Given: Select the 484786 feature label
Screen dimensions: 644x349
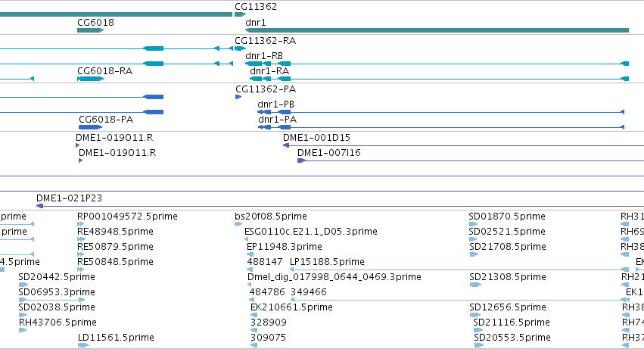Looking at the screenshot, I should (x=267, y=292).
